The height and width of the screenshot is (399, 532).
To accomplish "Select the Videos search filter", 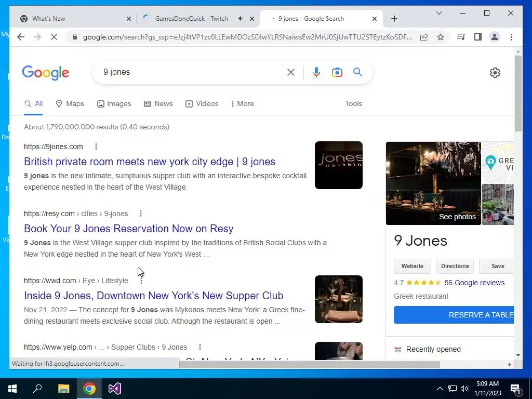I will click(x=202, y=104).
